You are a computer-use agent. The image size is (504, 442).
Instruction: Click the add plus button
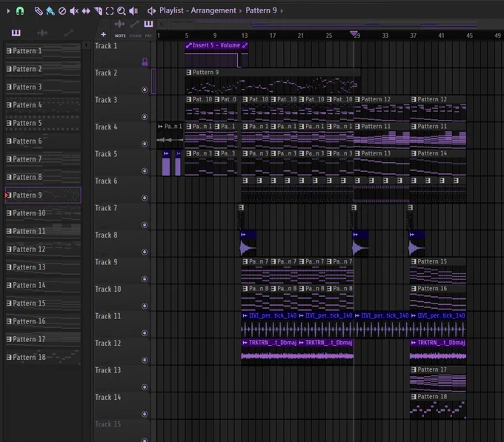point(103,34)
